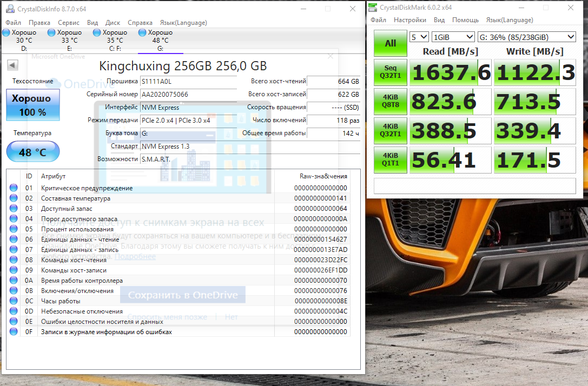Click the 48 °C temperature button
Image resolution: width=588 pixels, height=386 pixels.
(33, 152)
